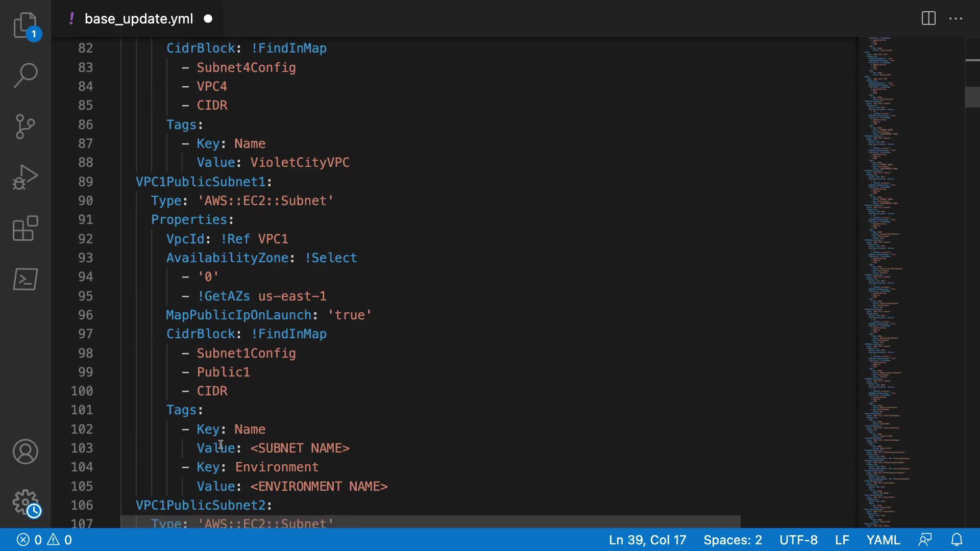Screen dimensions: 980x551
Task: Open the Manage gear menu
Action: coord(25,503)
